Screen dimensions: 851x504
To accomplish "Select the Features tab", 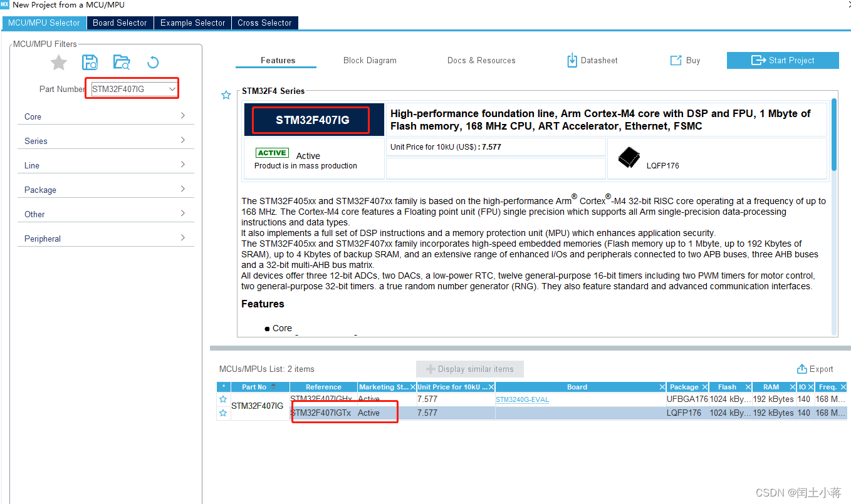I will [x=278, y=60].
